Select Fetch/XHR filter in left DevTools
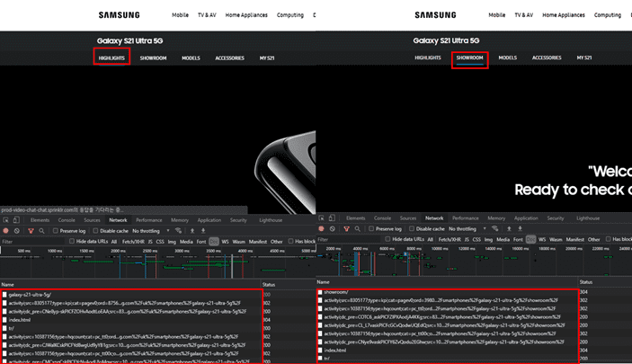Viewport: 632px width, 364px height. click(133, 242)
